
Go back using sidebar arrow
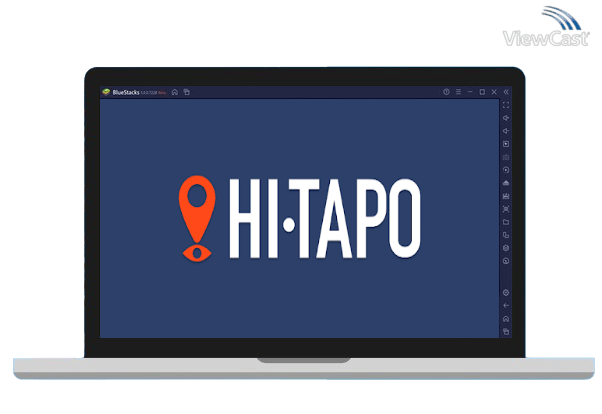click(x=506, y=306)
